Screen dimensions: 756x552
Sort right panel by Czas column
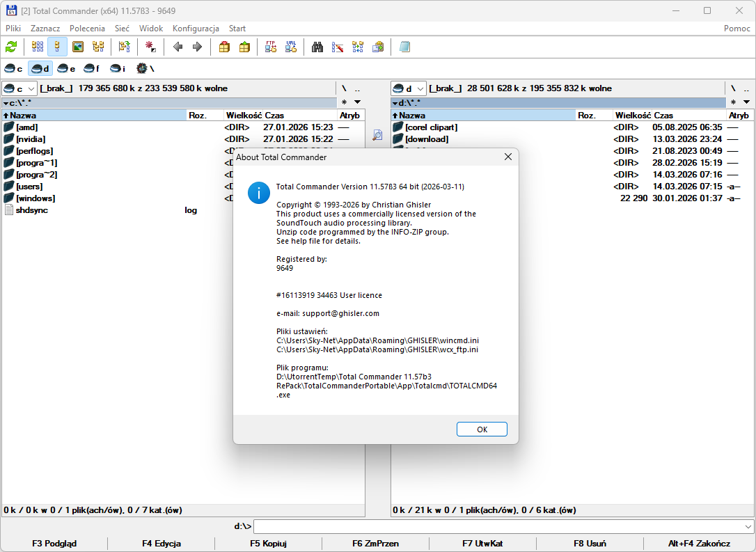pos(689,116)
